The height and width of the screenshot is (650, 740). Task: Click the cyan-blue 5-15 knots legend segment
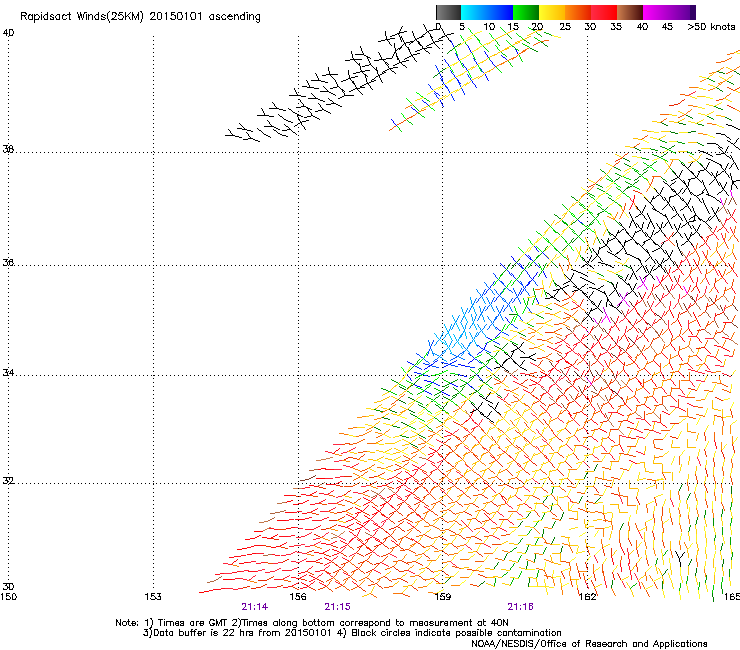[487, 12]
